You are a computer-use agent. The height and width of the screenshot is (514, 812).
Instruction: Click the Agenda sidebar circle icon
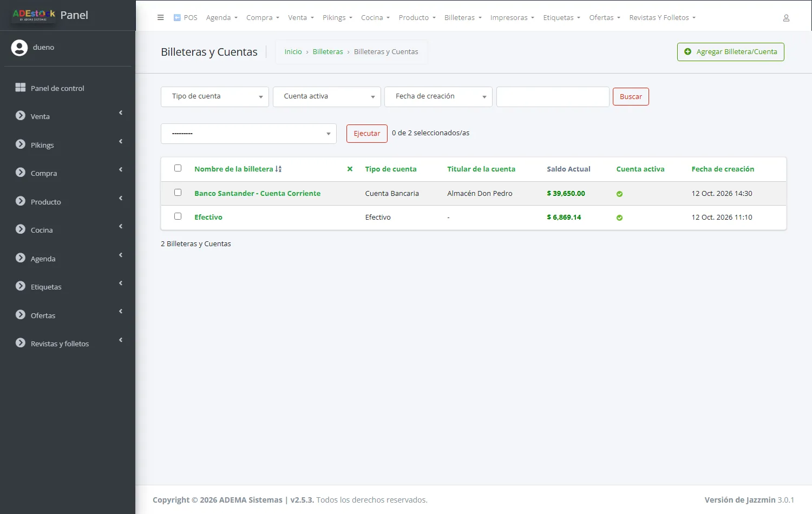point(21,258)
